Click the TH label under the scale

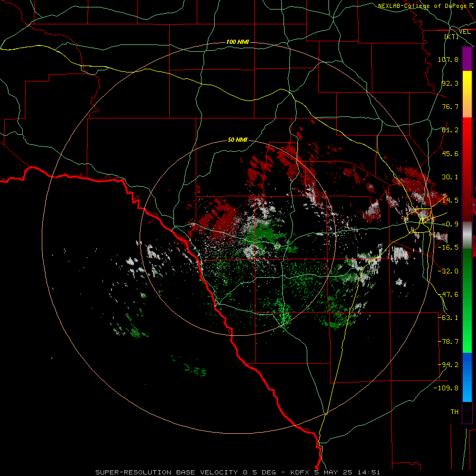[x=454, y=412]
